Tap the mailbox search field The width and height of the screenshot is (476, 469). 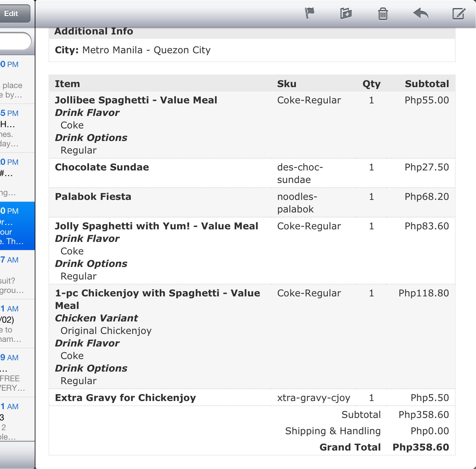point(15,41)
